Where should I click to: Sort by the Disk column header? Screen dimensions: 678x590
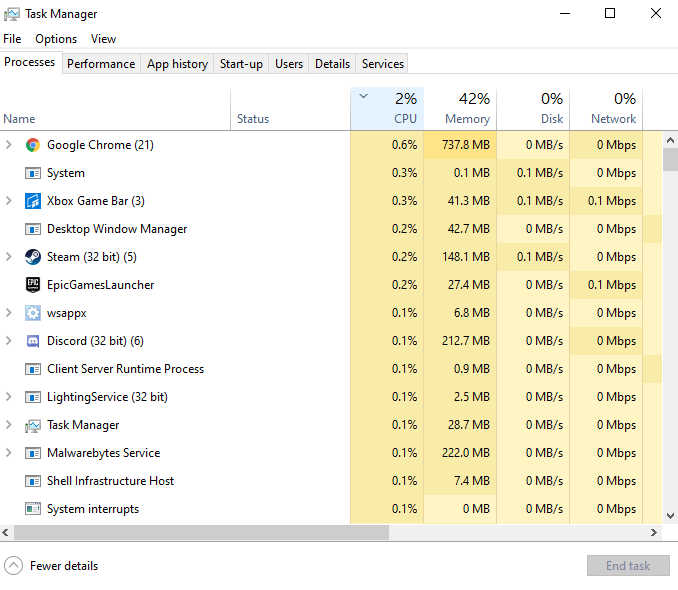tap(533, 109)
